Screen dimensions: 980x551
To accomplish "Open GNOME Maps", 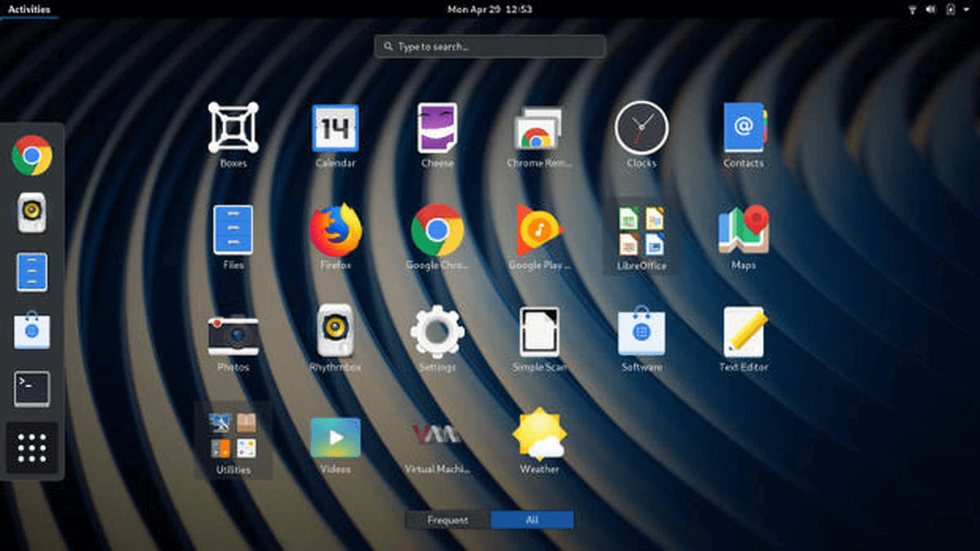I will click(743, 233).
